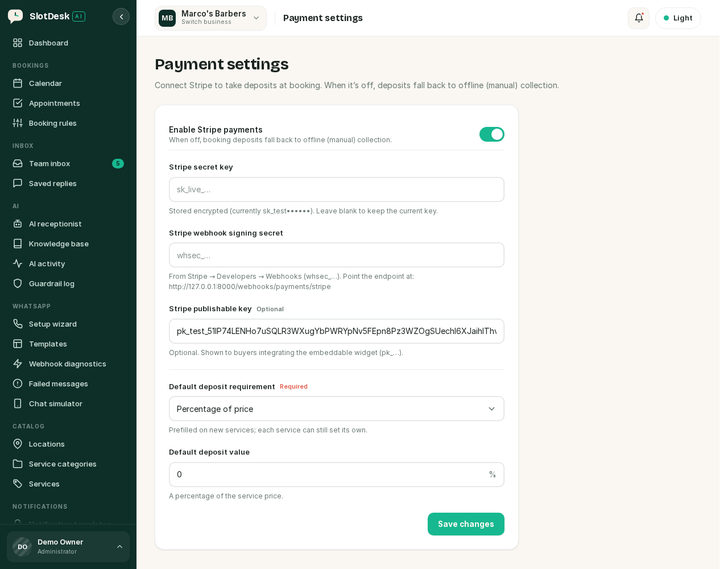
Task: Go to Templates page
Action: click(68, 344)
